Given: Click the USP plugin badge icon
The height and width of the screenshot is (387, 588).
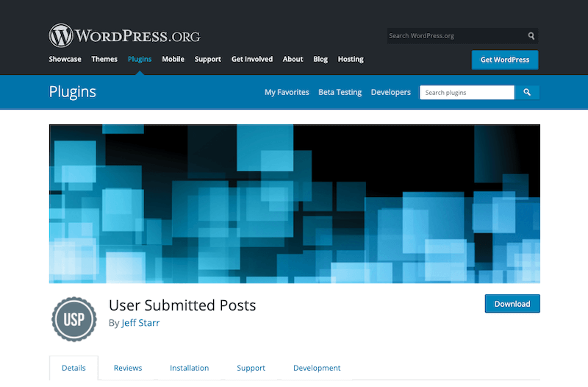Looking at the screenshot, I should [x=74, y=319].
